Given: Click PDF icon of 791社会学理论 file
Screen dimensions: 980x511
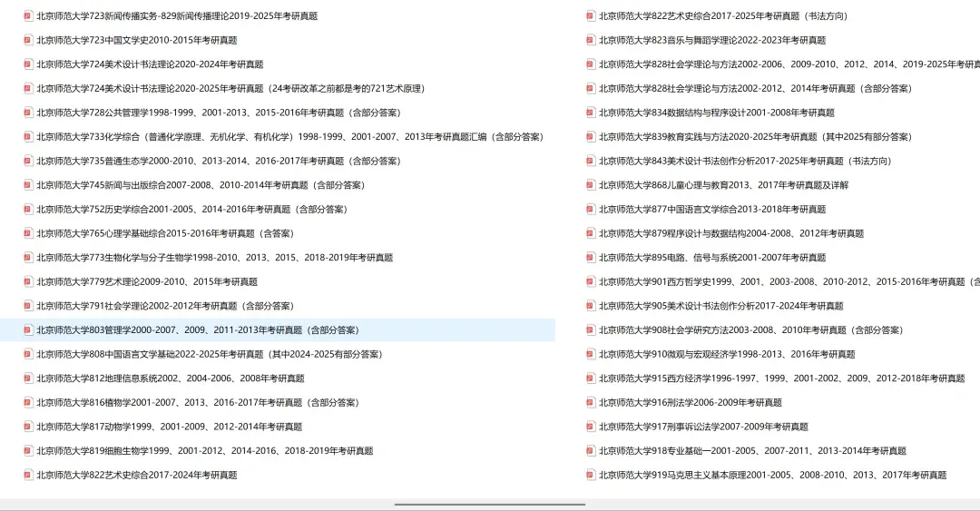Looking at the screenshot, I should (x=28, y=306).
